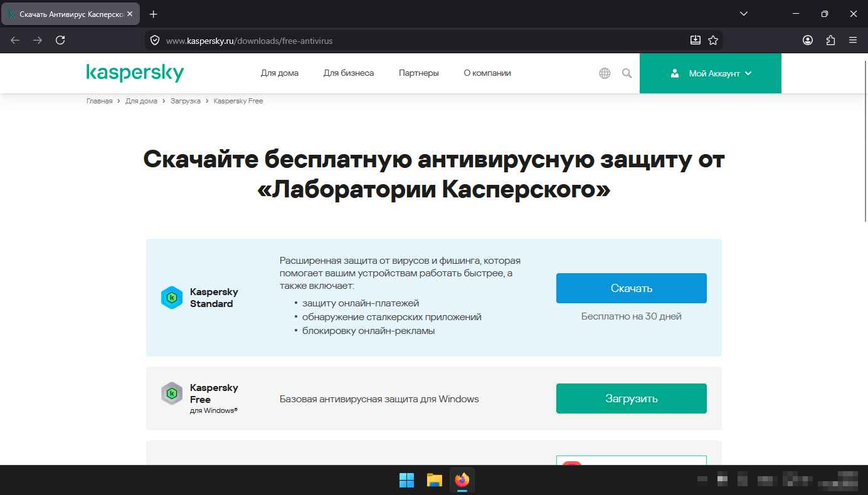Open the О компании menu
The image size is (868, 495).
pos(487,73)
